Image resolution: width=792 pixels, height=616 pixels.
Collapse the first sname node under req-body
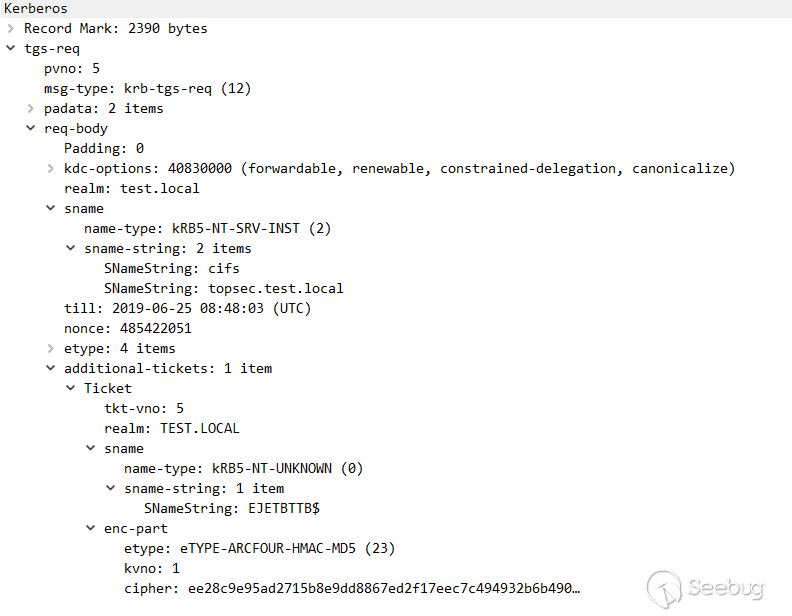click(51, 208)
